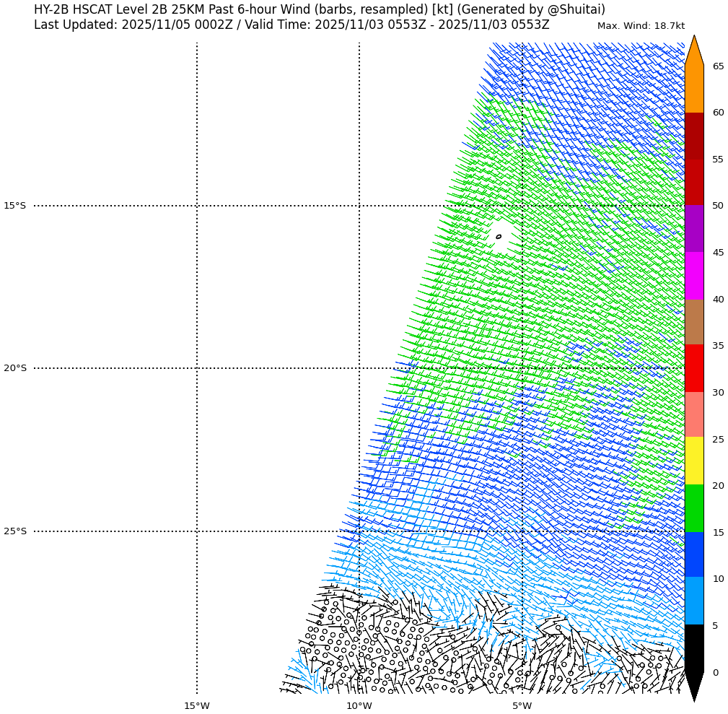Click the salmon 25-30 kt colorbar segment
The width and height of the screenshot is (728, 714).
tap(693, 414)
